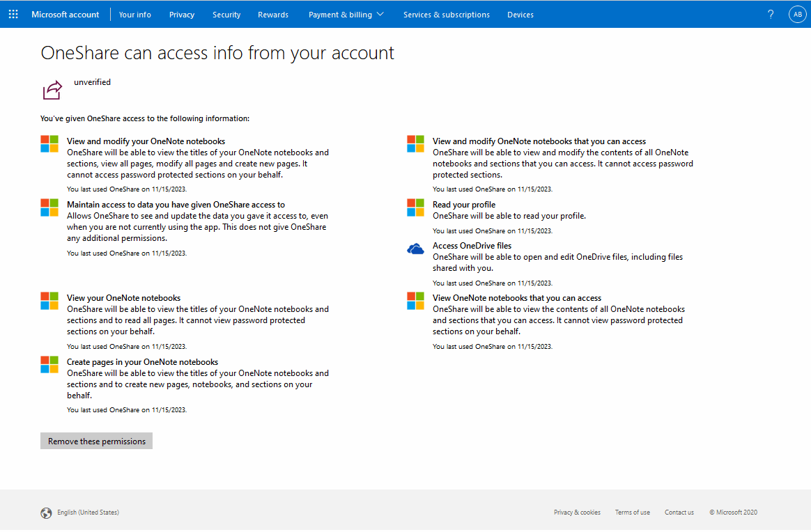Open the Devices tab

coord(520,15)
